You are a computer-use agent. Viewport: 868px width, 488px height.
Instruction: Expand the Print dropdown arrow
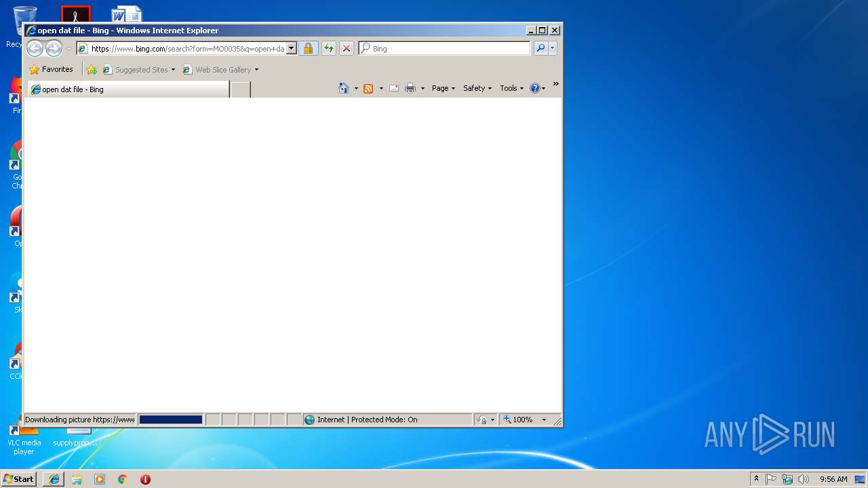point(422,89)
